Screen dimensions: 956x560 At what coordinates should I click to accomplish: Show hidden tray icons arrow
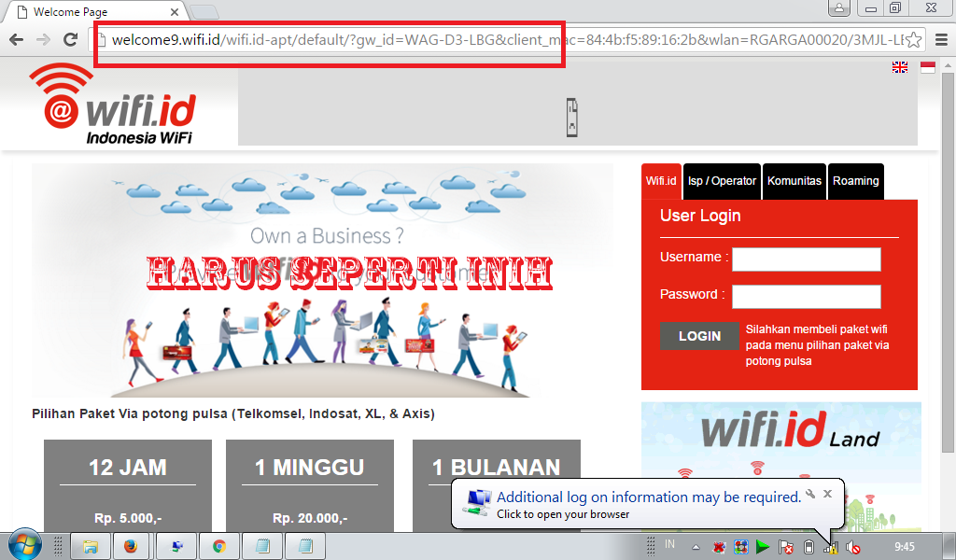pyautogui.click(x=696, y=547)
